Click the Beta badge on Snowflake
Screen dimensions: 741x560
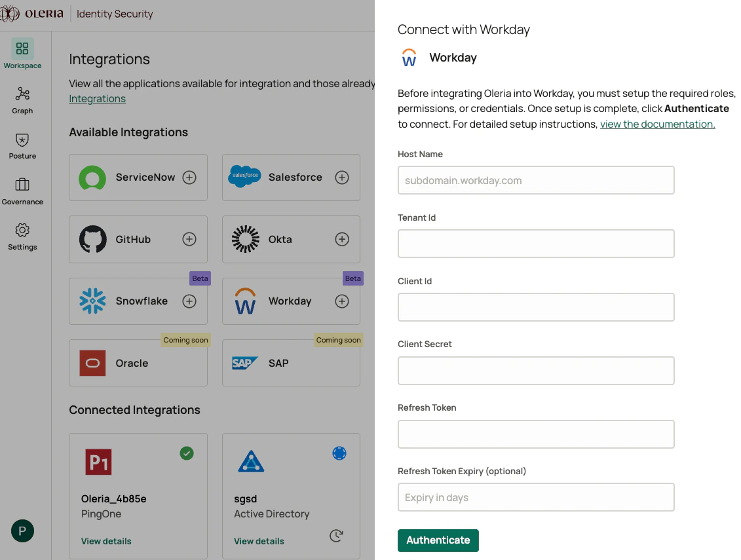pos(200,278)
